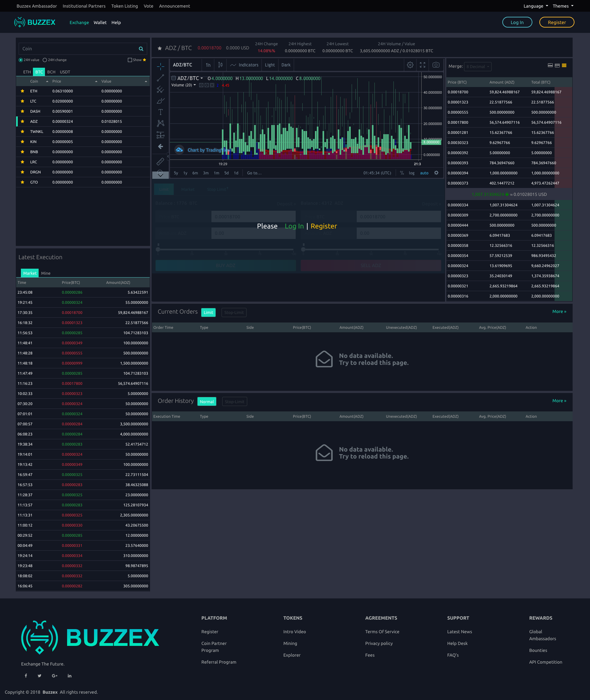Enable the Show favorites checkbox
The width and height of the screenshot is (590, 700).
[130, 60]
